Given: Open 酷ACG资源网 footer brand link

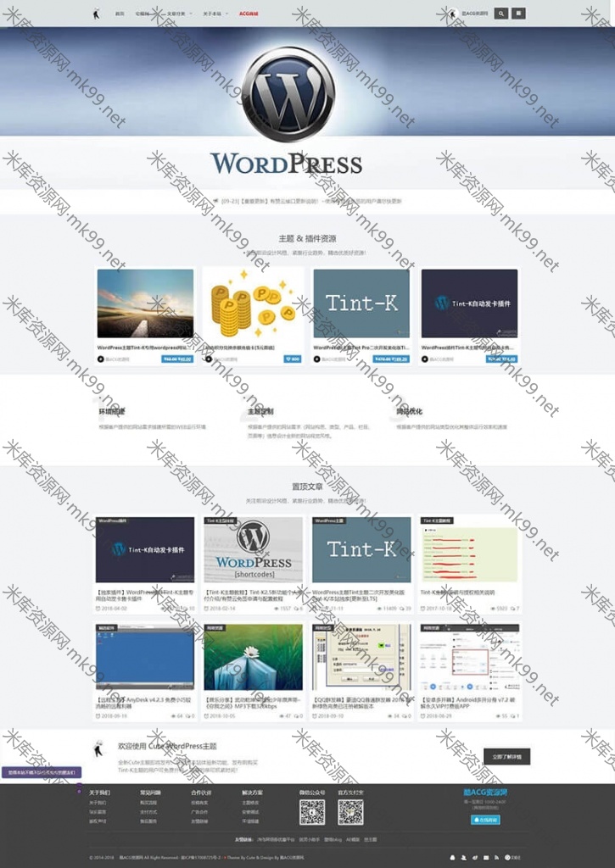Looking at the screenshot, I should (x=485, y=793).
